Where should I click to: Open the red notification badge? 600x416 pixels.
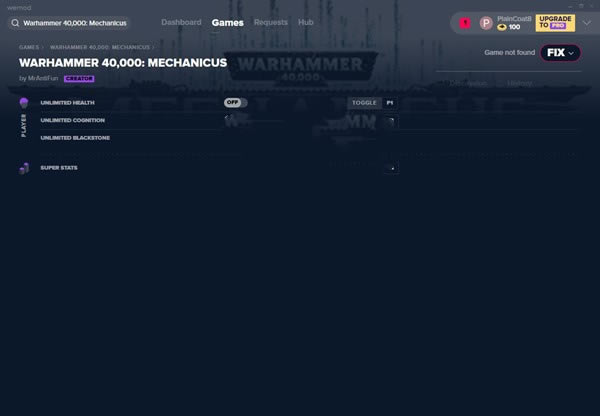(465, 23)
